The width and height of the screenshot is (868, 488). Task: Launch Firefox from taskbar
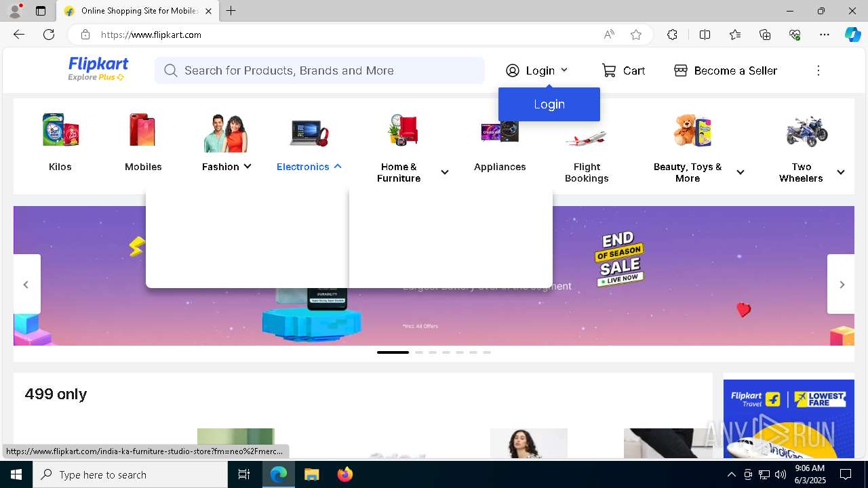click(345, 474)
